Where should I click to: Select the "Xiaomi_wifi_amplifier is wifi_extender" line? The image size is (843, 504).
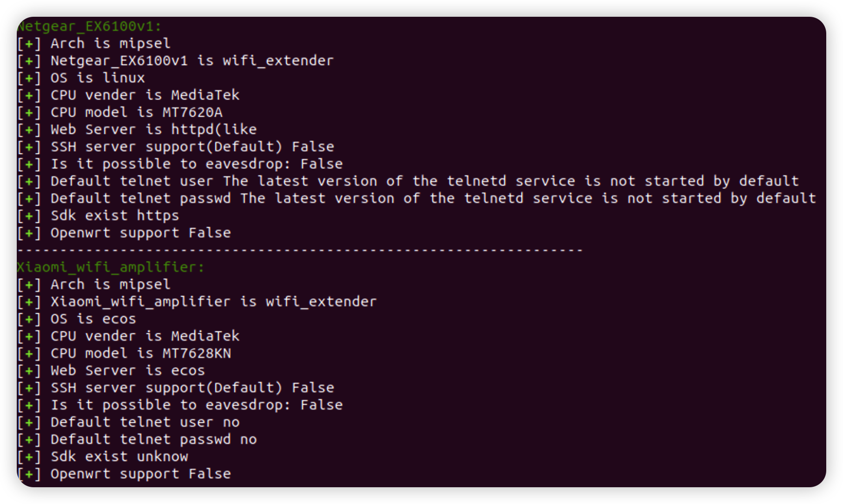click(213, 302)
